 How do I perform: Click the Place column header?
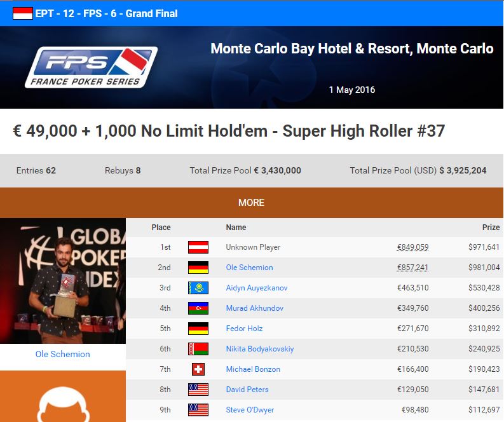pyautogui.click(x=161, y=228)
